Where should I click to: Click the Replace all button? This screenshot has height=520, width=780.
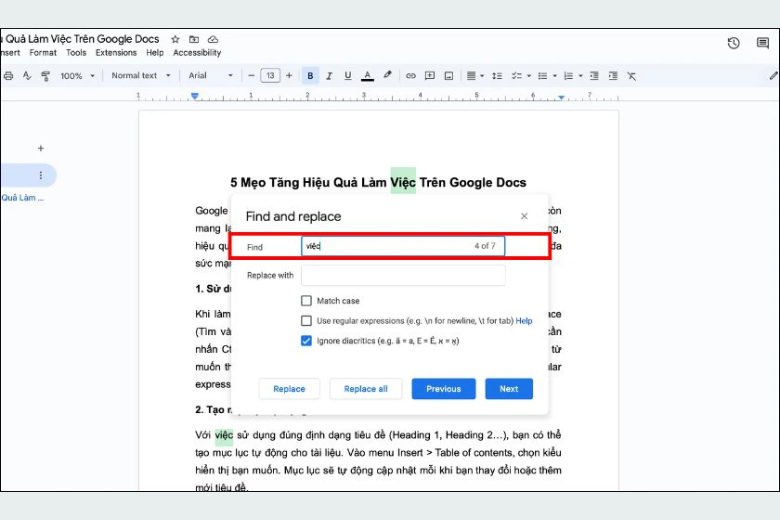click(x=365, y=389)
